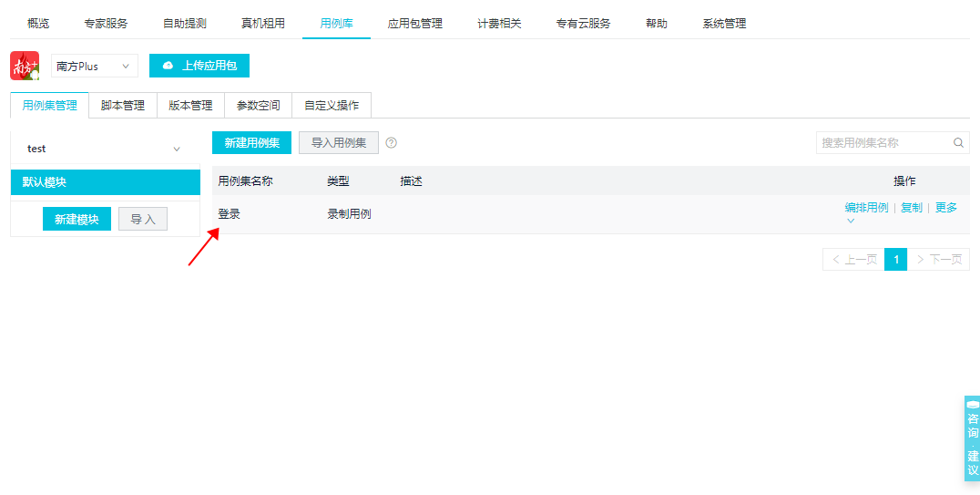Click 新建模块 button
Screen dimensions: 980x495
(77, 219)
